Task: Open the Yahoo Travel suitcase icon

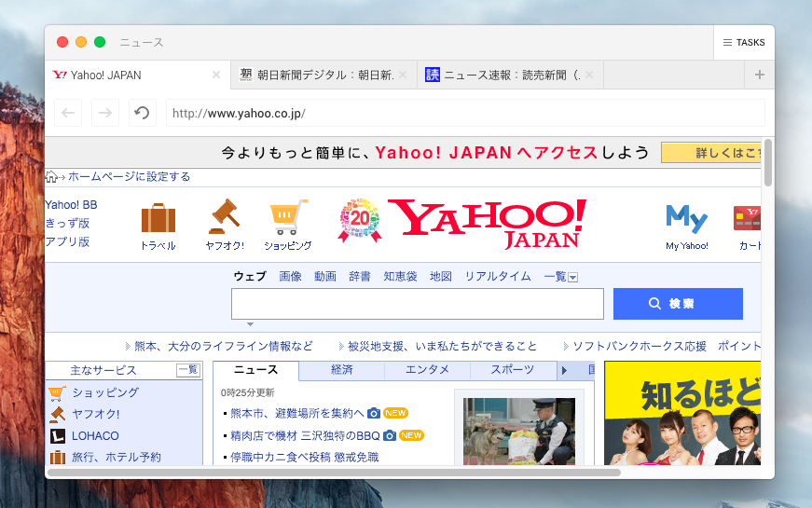Action: pyautogui.click(x=158, y=219)
